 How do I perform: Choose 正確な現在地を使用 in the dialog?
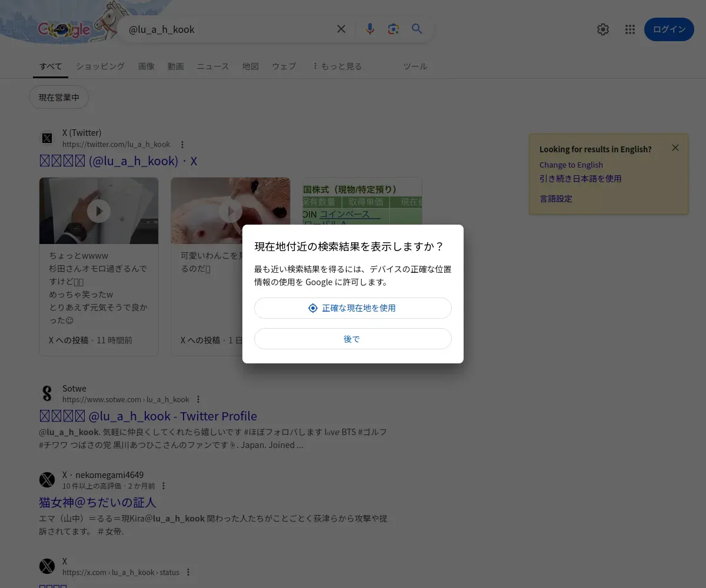coord(353,308)
